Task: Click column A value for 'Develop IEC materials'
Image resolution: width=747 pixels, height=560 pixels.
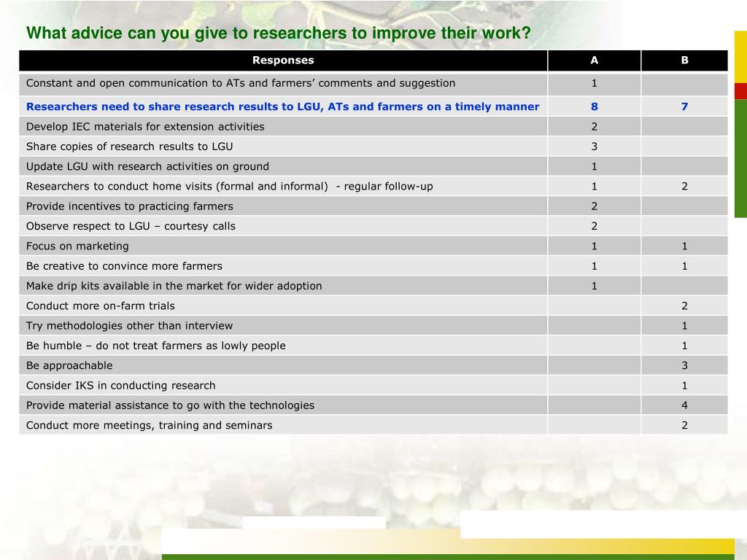Action: (x=594, y=127)
